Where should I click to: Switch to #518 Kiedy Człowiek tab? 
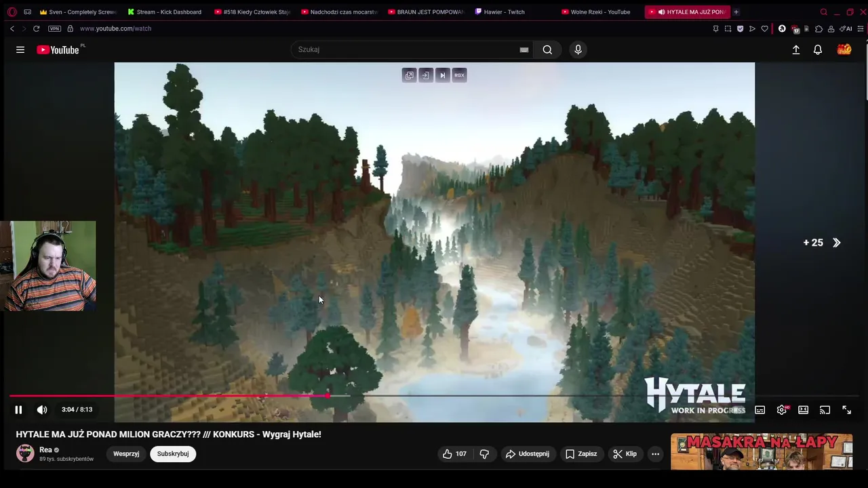pos(252,12)
